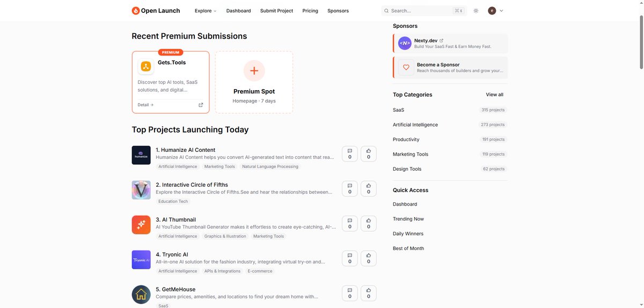Open SaaS category in Top Categories

point(398,109)
